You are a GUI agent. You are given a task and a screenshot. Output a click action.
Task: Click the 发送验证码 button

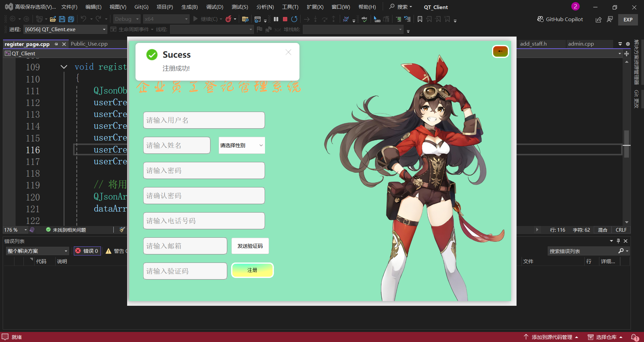(x=250, y=246)
